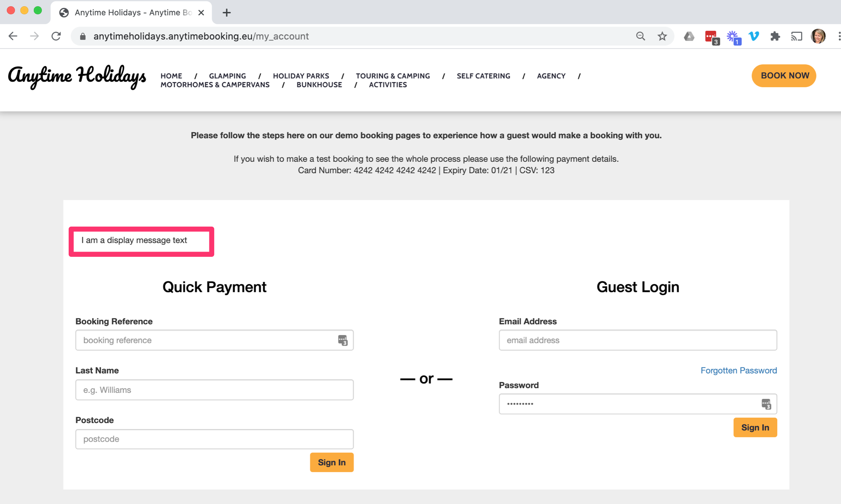The image size is (841, 504).
Task: Open the SELF CATERING menu item
Action: click(x=483, y=76)
